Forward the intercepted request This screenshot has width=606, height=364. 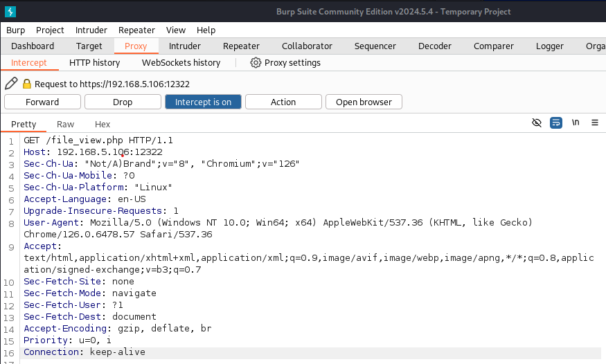[x=42, y=102]
